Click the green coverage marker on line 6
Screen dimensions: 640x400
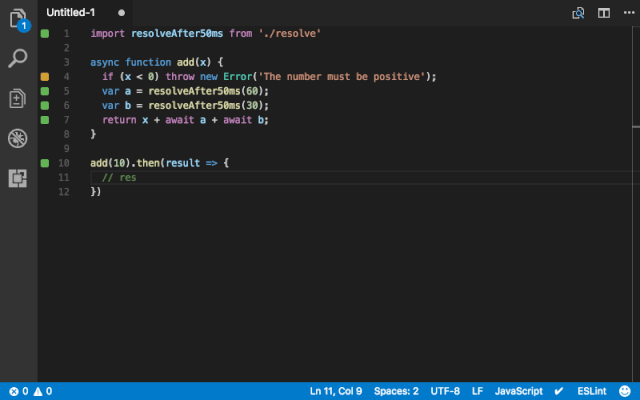pyautogui.click(x=45, y=105)
